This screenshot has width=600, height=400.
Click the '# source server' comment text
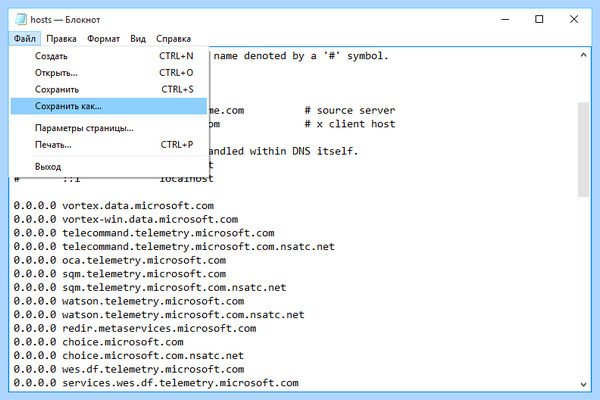(350, 110)
